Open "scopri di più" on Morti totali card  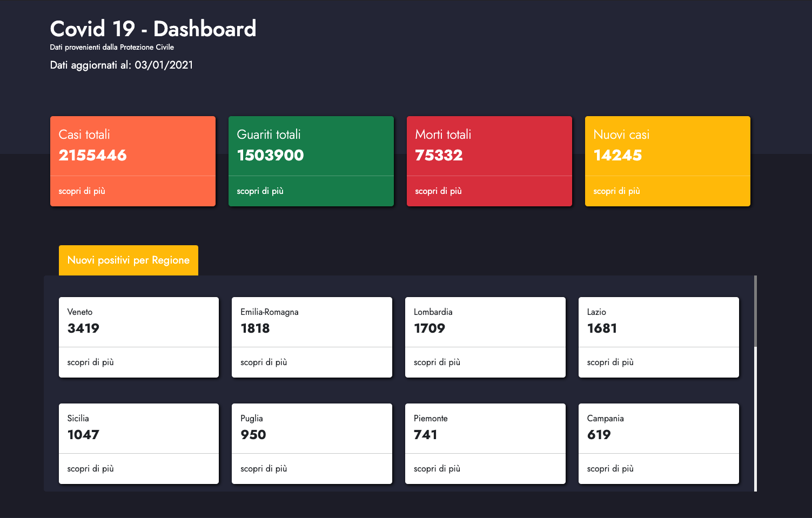pos(438,191)
